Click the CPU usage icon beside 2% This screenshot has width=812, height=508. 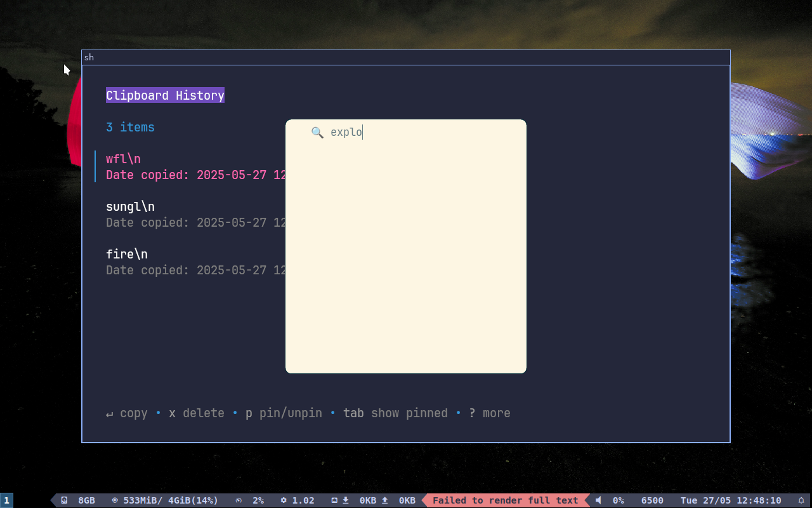click(239, 500)
